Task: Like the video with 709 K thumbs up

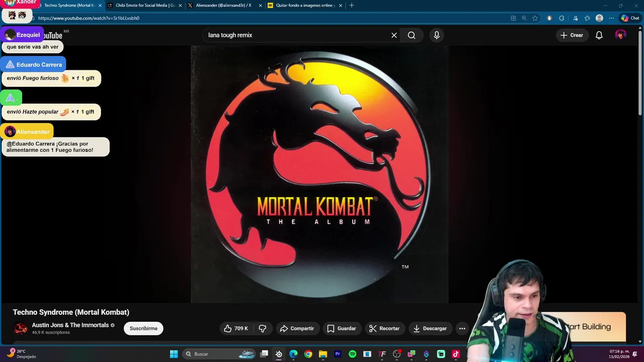Action: point(236,328)
